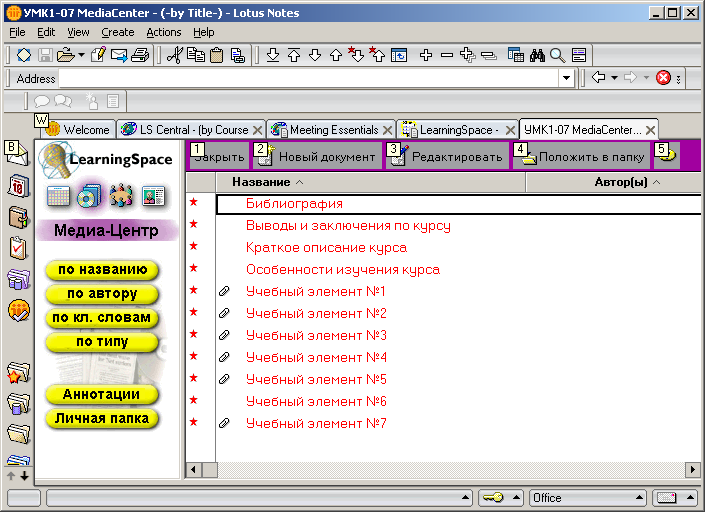Open the LearningSpace Schedule icon
The width and height of the screenshot is (705, 512).
coord(58,196)
